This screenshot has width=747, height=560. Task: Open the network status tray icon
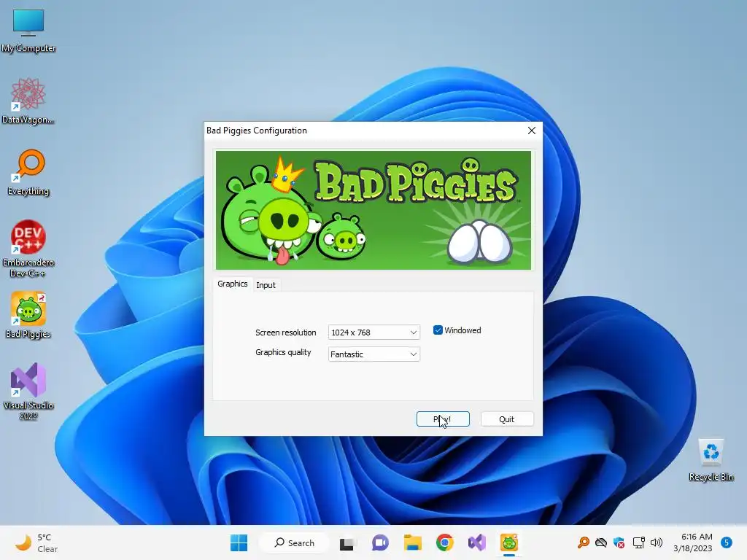tap(638, 542)
